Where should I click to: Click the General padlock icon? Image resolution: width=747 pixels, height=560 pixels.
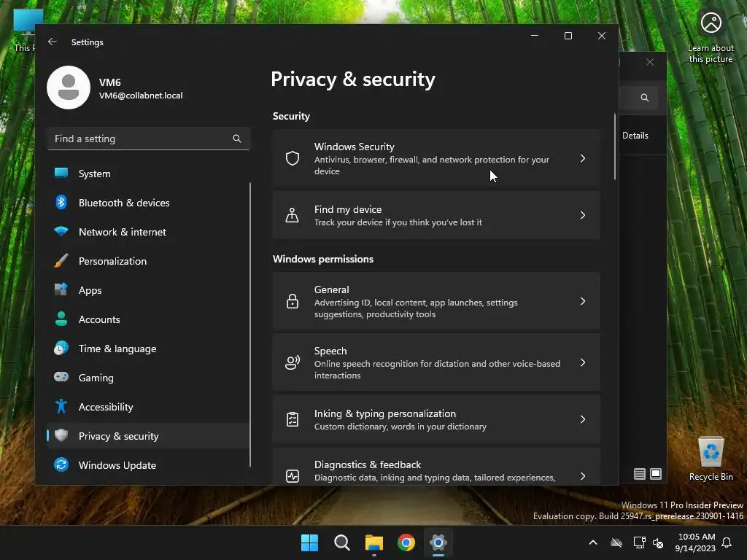293,301
